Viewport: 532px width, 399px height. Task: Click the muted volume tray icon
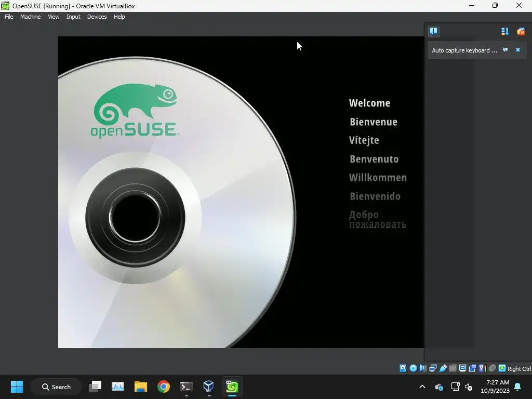(469, 387)
